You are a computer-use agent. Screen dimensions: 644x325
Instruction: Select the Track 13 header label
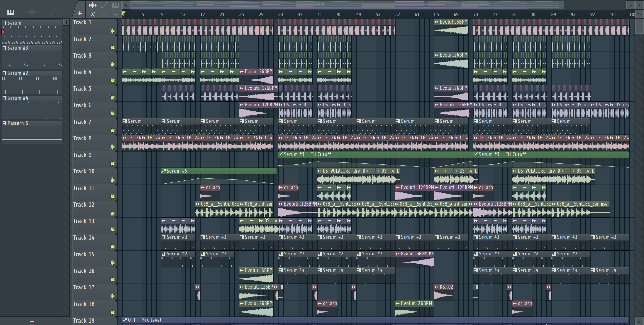[x=84, y=221]
